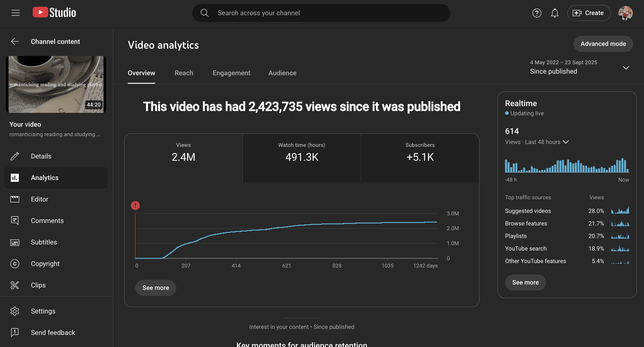
Task: Switch to the Audience tab
Action: (282, 73)
